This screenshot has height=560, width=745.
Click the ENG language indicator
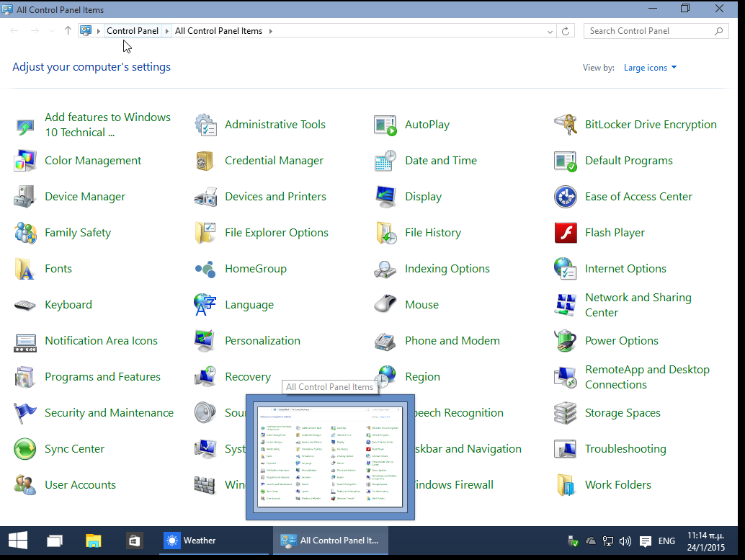pyautogui.click(x=666, y=541)
